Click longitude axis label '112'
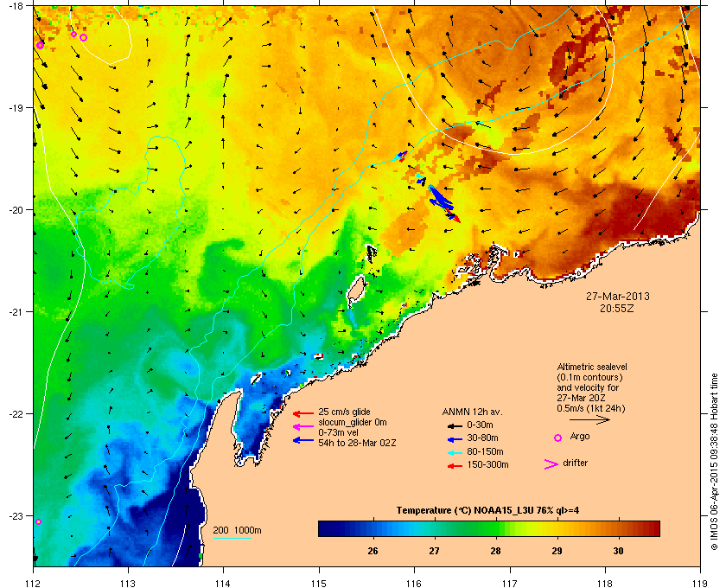Image resolution: width=726 pixels, height=588 pixels. pyautogui.click(x=34, y=584)
